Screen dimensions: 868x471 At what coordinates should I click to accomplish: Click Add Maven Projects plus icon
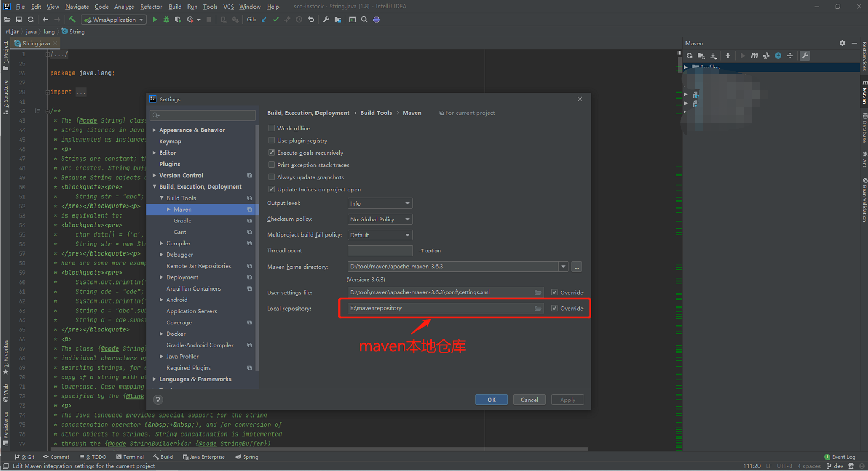(727, 56)
